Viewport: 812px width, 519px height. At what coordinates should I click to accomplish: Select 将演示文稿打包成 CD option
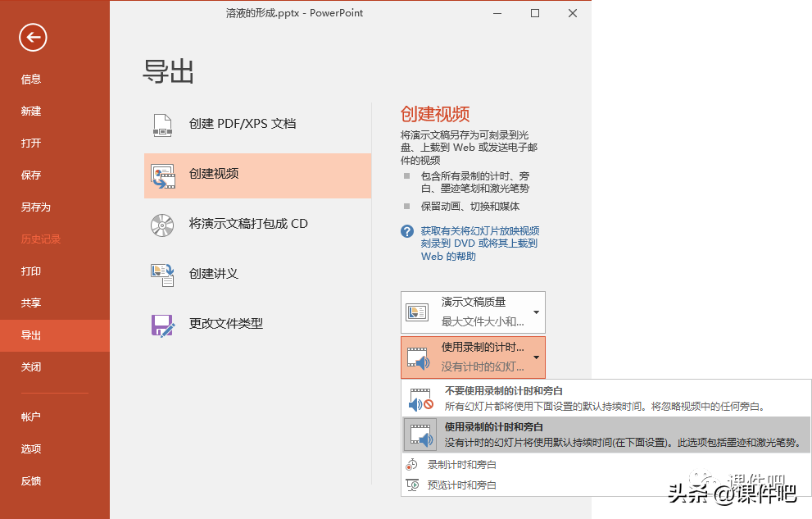(257, 225)
